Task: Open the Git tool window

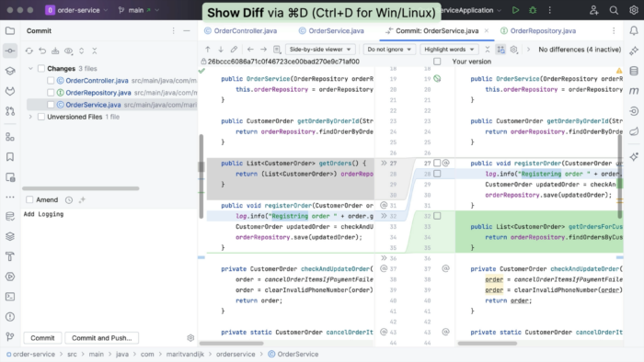Action: click(10, 336)
